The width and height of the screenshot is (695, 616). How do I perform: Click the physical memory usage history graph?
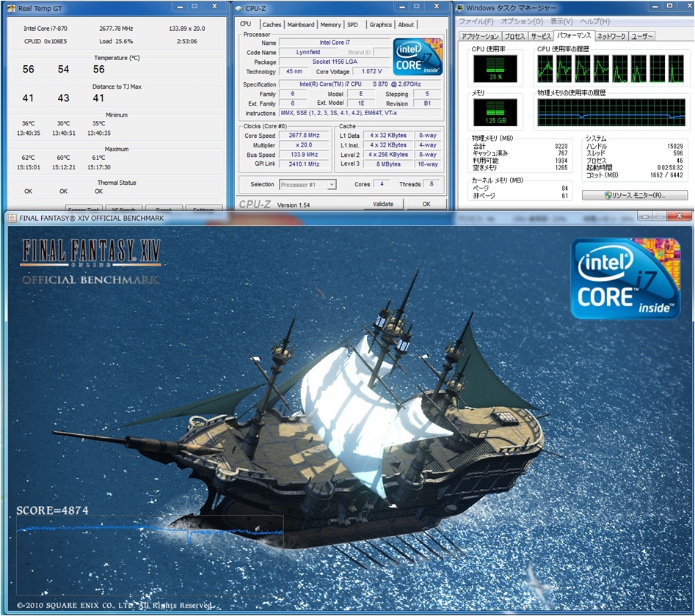click(x=611, y=112)
